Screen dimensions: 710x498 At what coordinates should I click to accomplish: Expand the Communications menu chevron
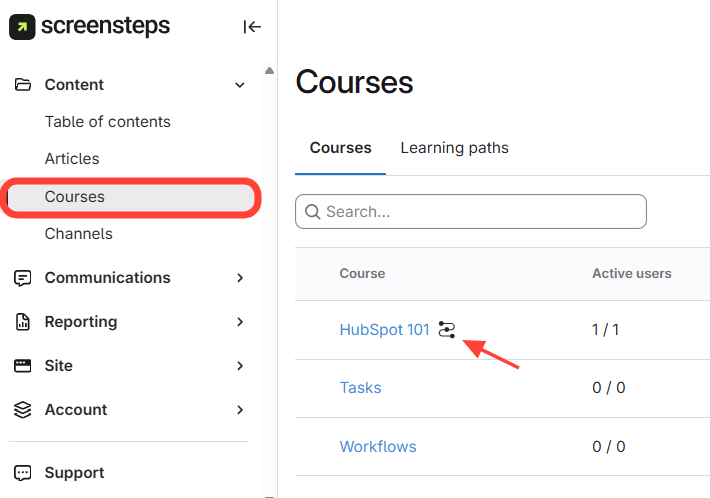pos(240,278)
